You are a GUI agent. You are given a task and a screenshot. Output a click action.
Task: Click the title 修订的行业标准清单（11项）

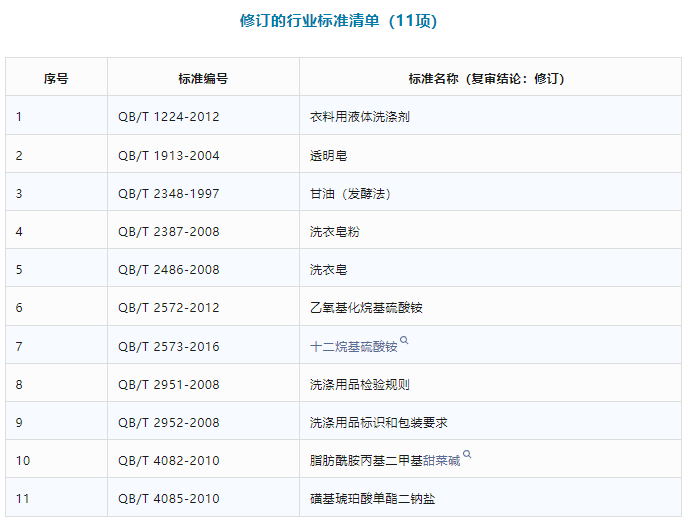click(x=338, y=21)
